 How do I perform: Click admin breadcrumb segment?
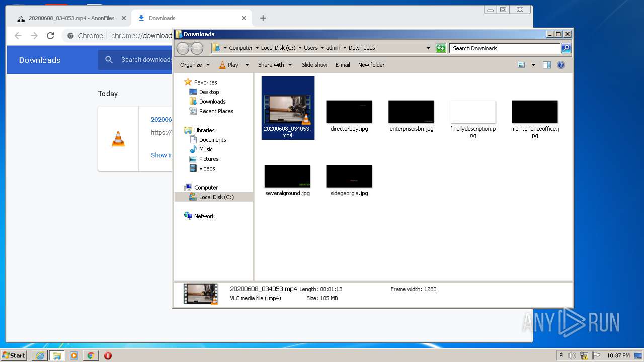pyautogui.click(x=333, y=48)
